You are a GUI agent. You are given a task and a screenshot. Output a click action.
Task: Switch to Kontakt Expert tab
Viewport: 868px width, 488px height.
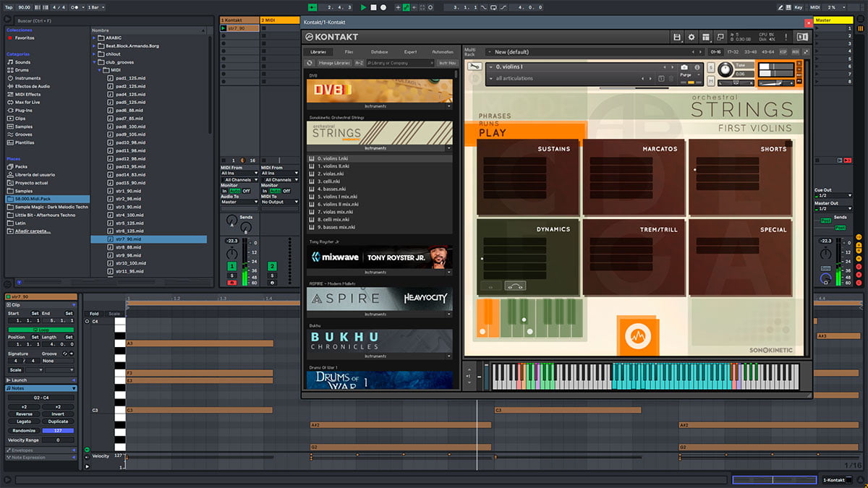click(x=411, y=52)
